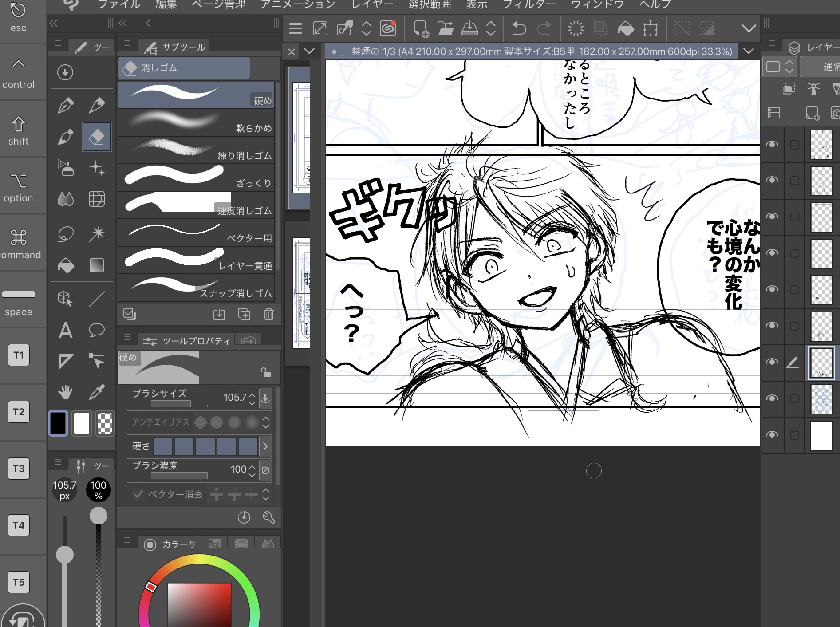
Task: Select the hand (move canvas) tool
Action: tap(66, 392)
